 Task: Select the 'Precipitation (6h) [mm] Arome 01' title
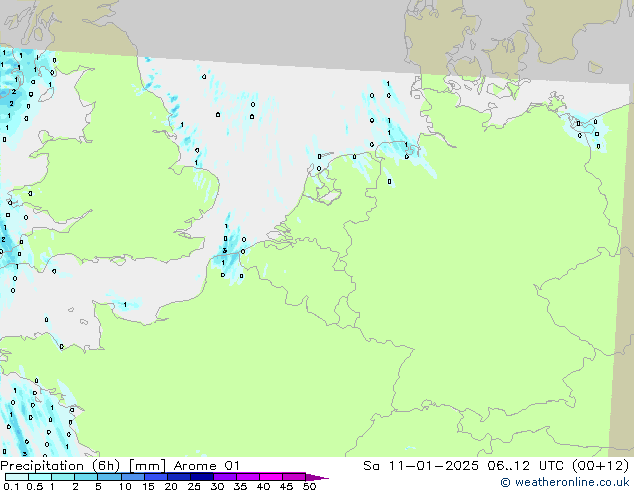[x=120, y=466]
